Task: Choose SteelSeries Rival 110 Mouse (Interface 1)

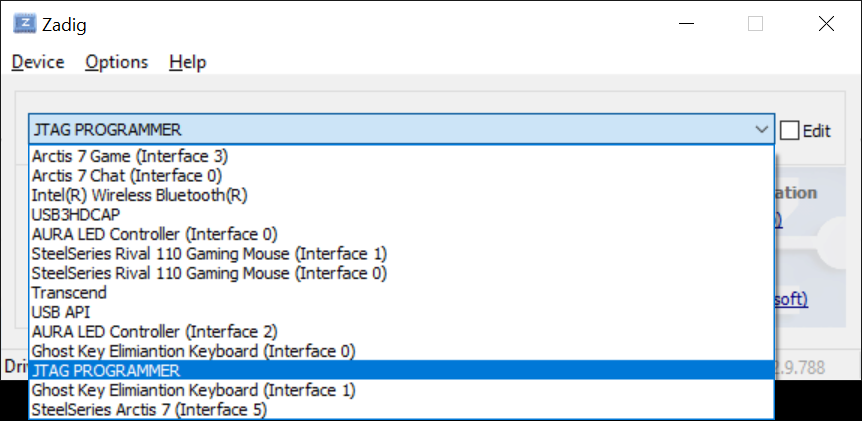Action: tap(209, 254)
